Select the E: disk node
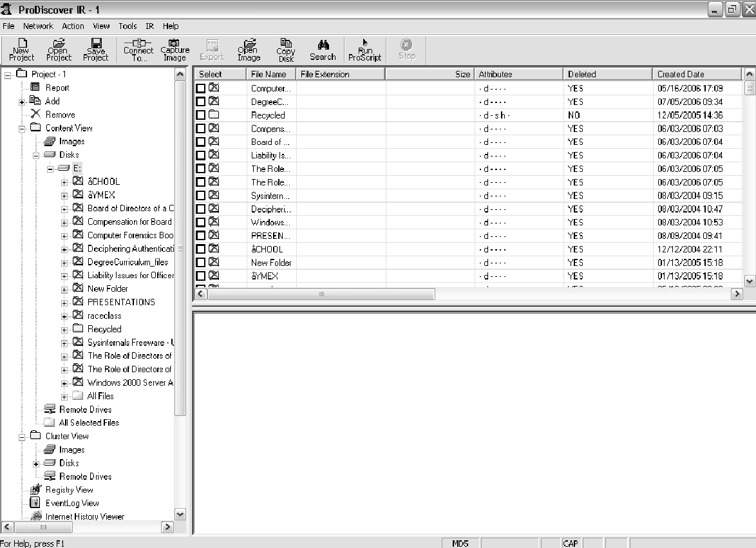This screenshot has width=756, height=548. 77,168
